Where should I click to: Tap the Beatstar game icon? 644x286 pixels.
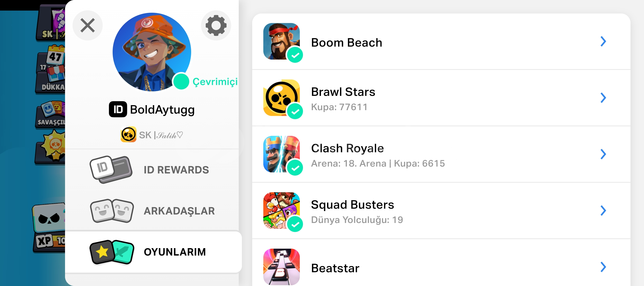[282, 267]
